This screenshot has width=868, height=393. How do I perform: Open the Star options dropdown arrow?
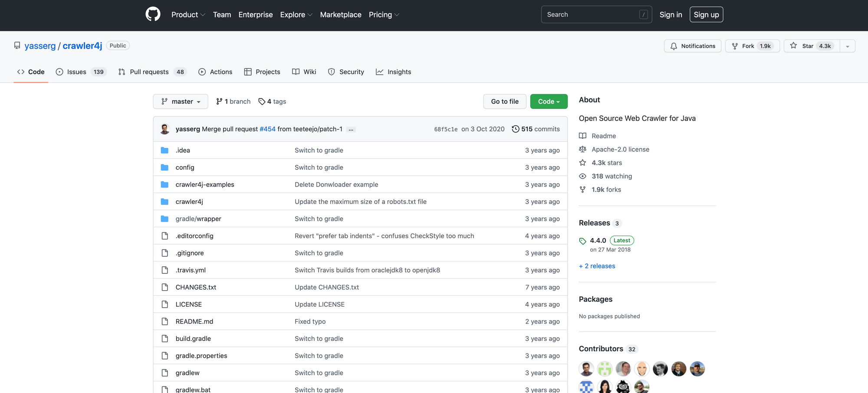coord(847,46)
